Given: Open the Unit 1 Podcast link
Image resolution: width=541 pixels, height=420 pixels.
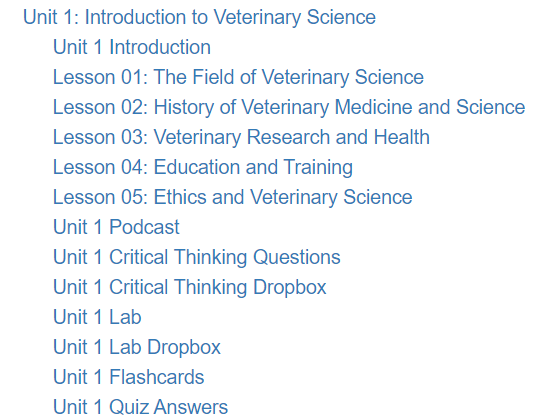Looking at the screenshot, I should (x=116, y=227).
